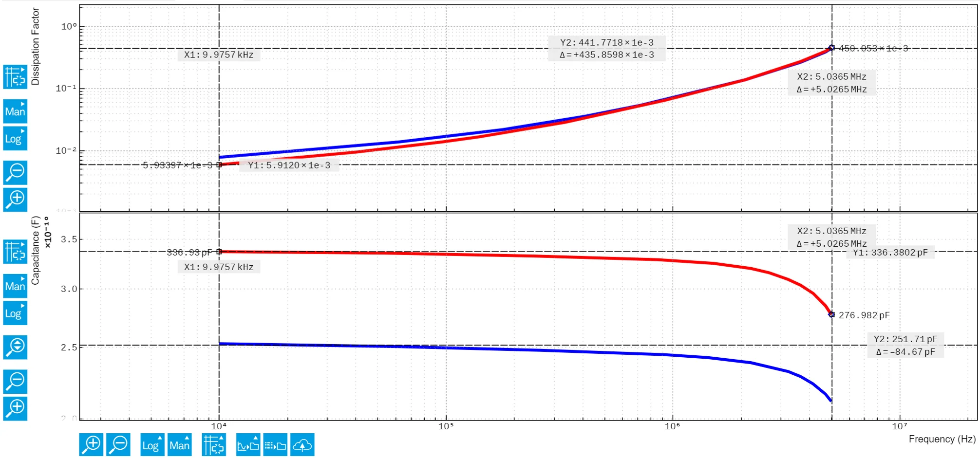Screen dimensions: 980x458
Task: Select marker at 336.93 pF on capacitance curve
Action: pos(219,252)
